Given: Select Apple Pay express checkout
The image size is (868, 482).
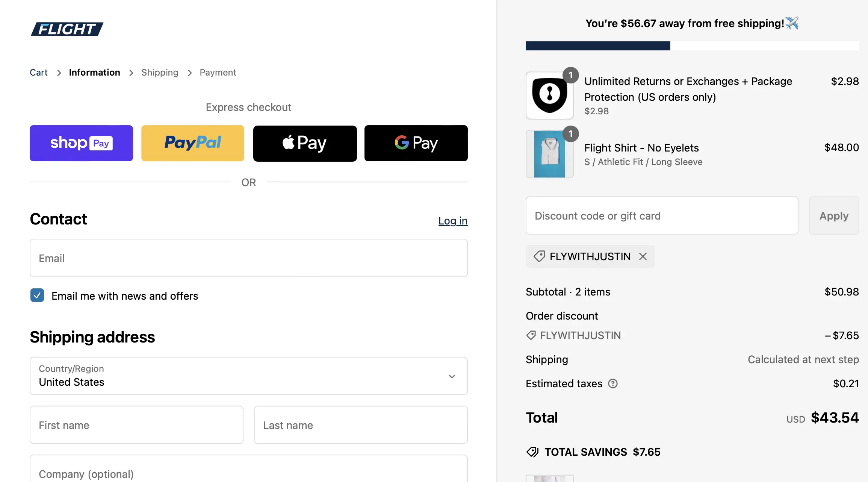Looking at the screenshot, I should click(x=305, y=143).
